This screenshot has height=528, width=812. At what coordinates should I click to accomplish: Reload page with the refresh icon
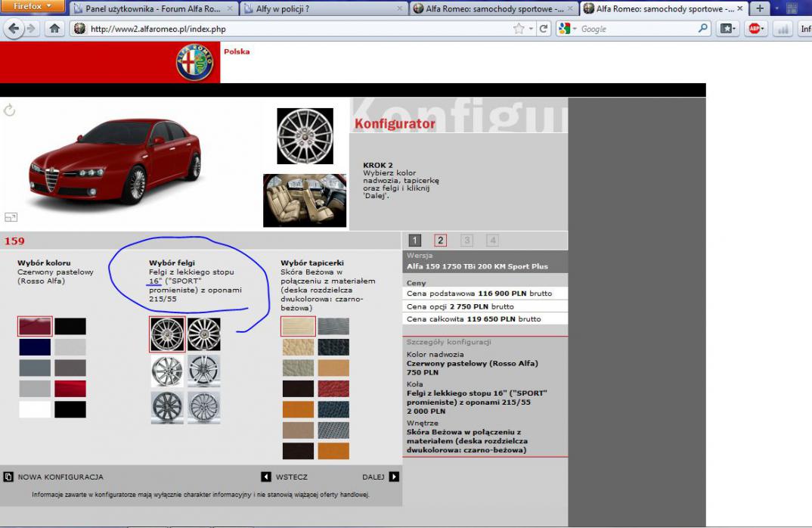click(544, 29)
